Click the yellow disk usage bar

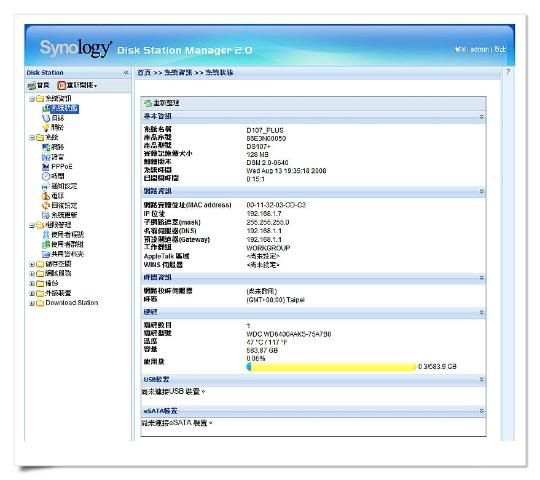click(331, 367)
